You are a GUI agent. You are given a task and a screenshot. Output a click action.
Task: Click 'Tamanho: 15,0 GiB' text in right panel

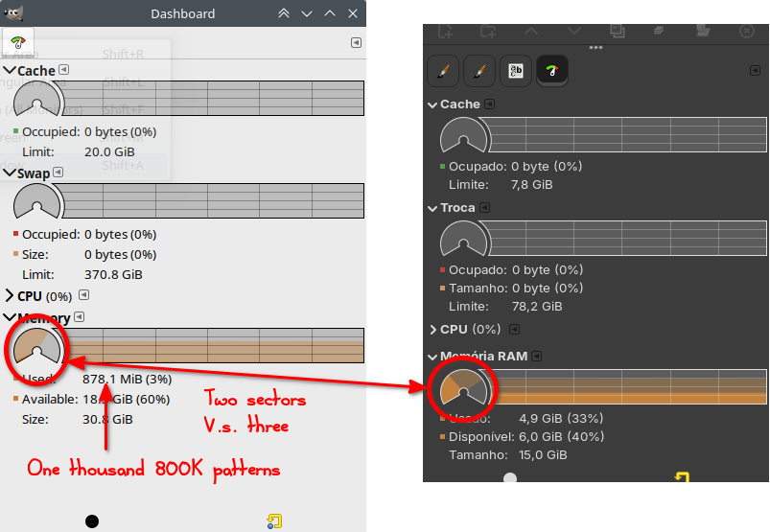click(508, 455)
